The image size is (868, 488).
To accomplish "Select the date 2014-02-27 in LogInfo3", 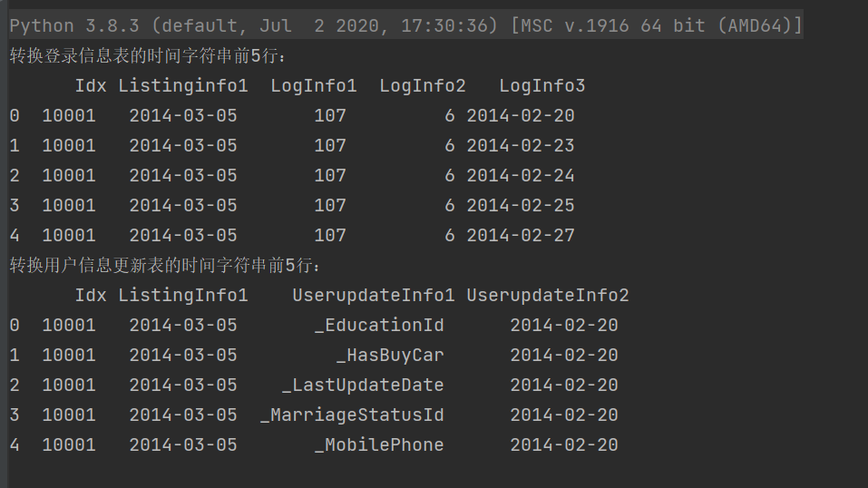I will click(521, 236).
